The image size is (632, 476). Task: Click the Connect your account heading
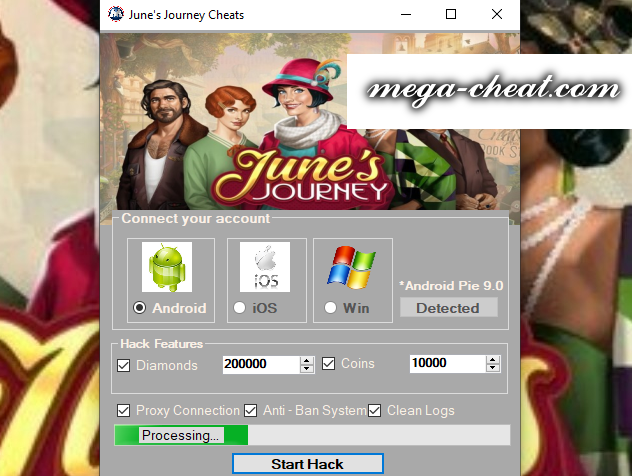point(195,218)
